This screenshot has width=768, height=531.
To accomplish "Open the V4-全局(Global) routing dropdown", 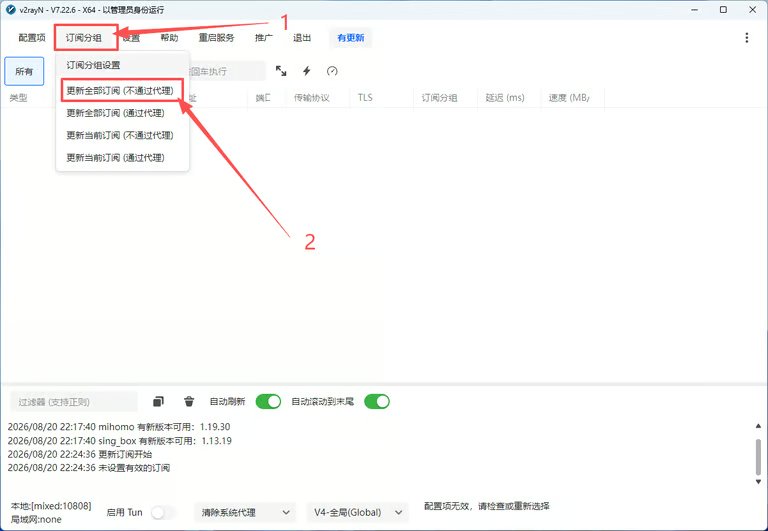I will (x=358, y=512).
